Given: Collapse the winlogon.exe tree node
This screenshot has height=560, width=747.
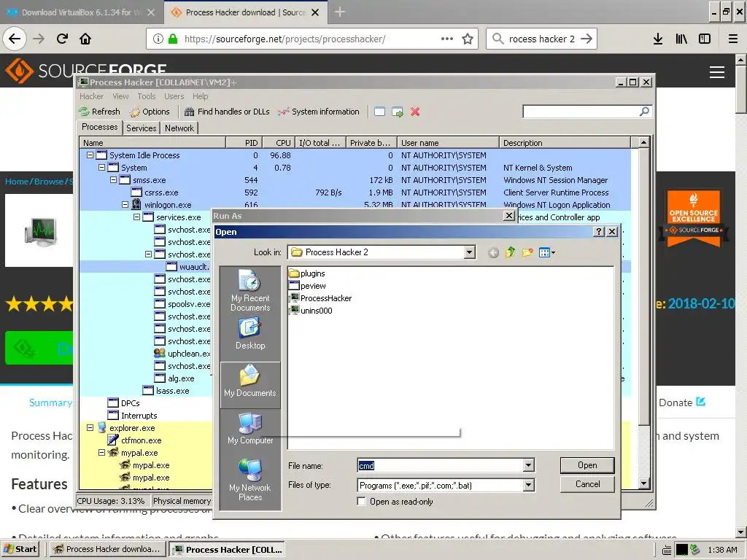Looking at the screenshot, I should point(125,205).
